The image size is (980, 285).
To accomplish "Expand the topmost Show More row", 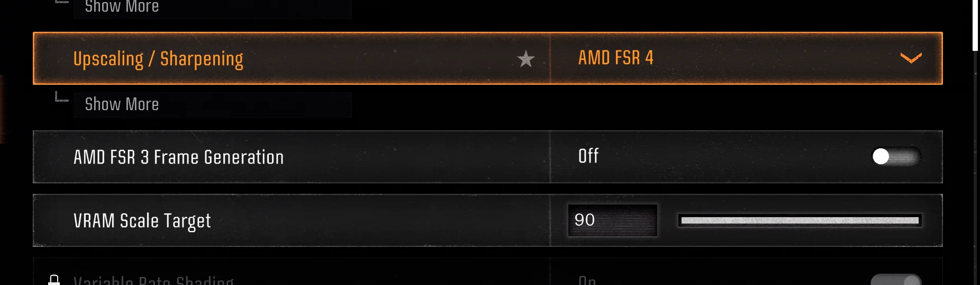I will click(122, 7).
